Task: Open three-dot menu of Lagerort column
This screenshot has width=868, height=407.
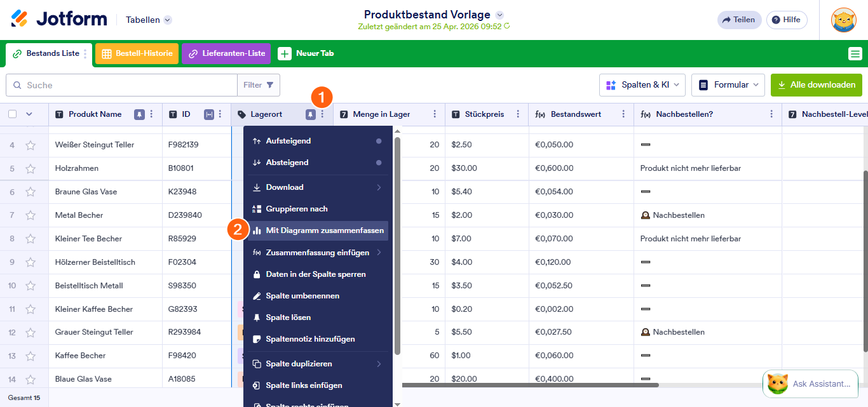Action: [x=322, y=114]
